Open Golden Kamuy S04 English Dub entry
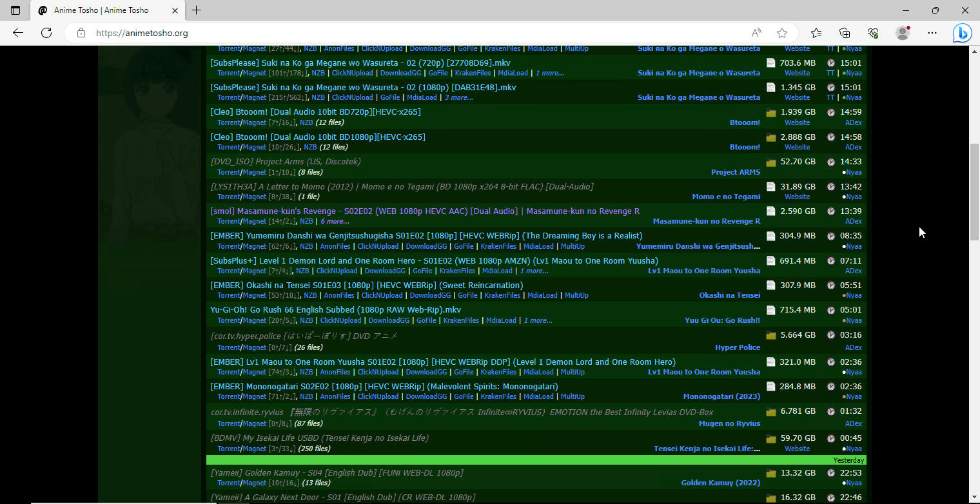The width and height of the screenshot is (980, 504). 337,473
